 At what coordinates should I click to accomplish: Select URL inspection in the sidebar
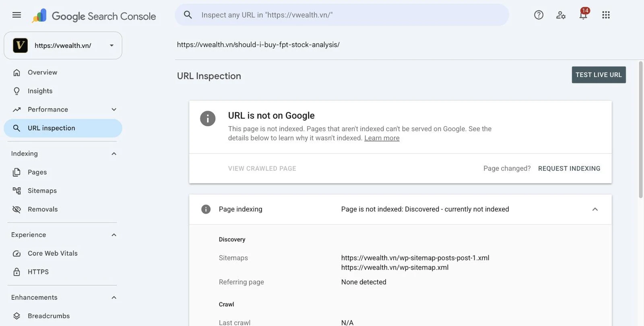[63, 128]
